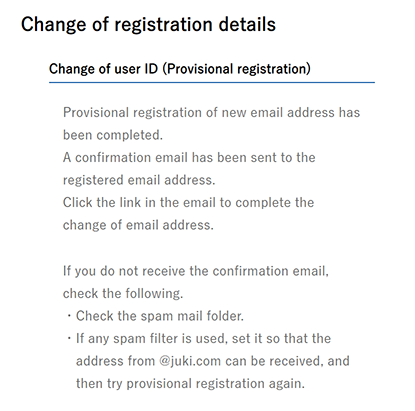Click the "registered email address." text line

click(x=139, y=180)
